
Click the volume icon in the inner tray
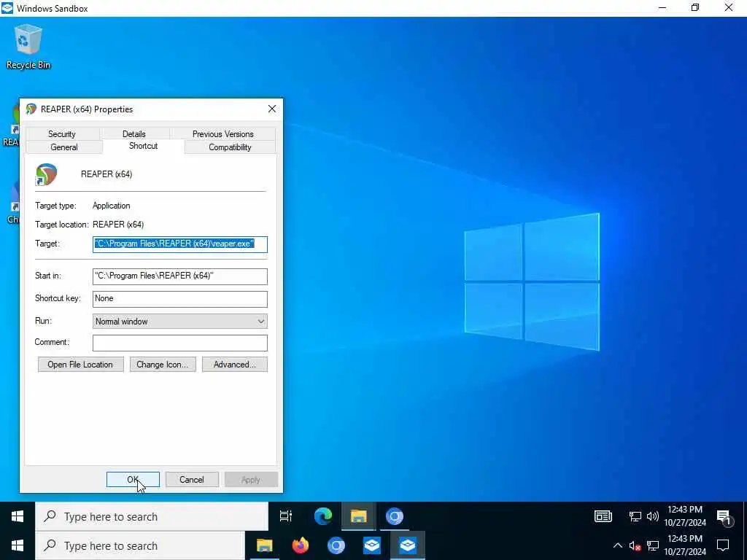[653, 516]
